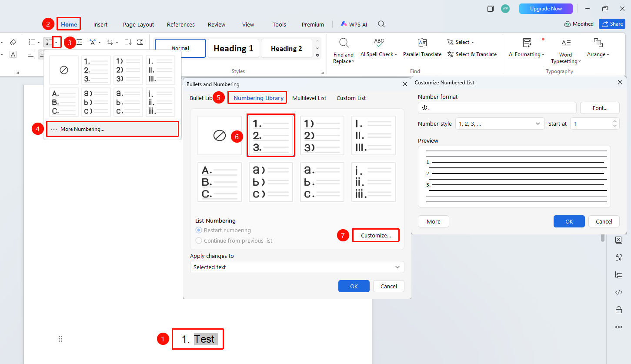
Task: Open the Numbering Library tab
Action: click(258, 98)
